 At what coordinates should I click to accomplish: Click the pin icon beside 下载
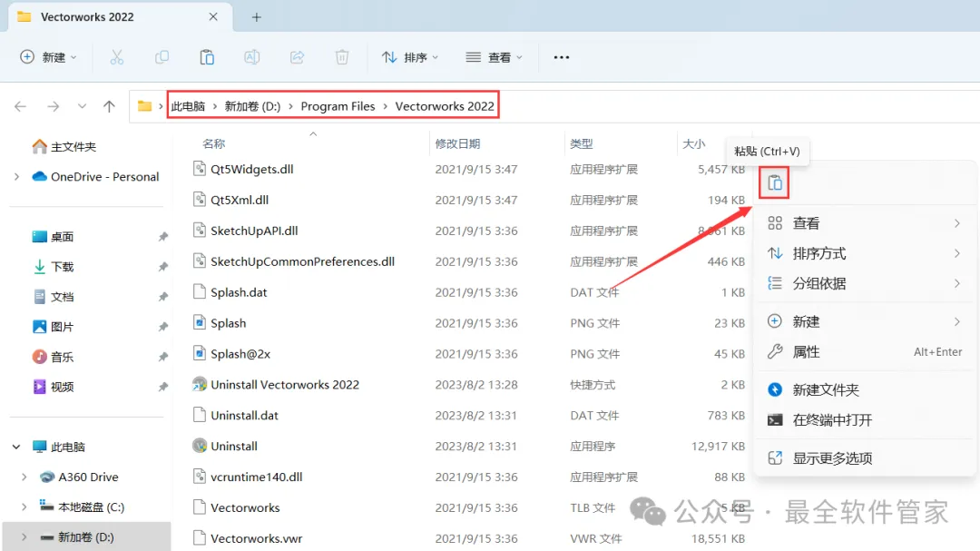163,267
